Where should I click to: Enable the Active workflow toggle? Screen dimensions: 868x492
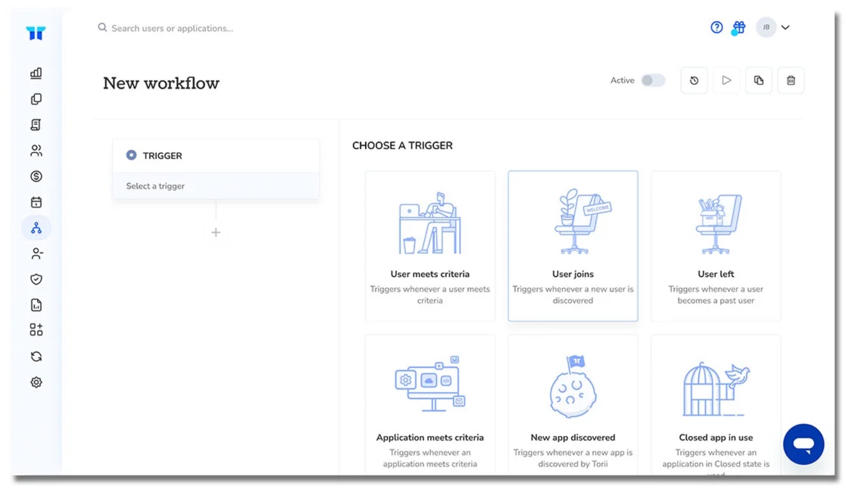click(653, 80)
